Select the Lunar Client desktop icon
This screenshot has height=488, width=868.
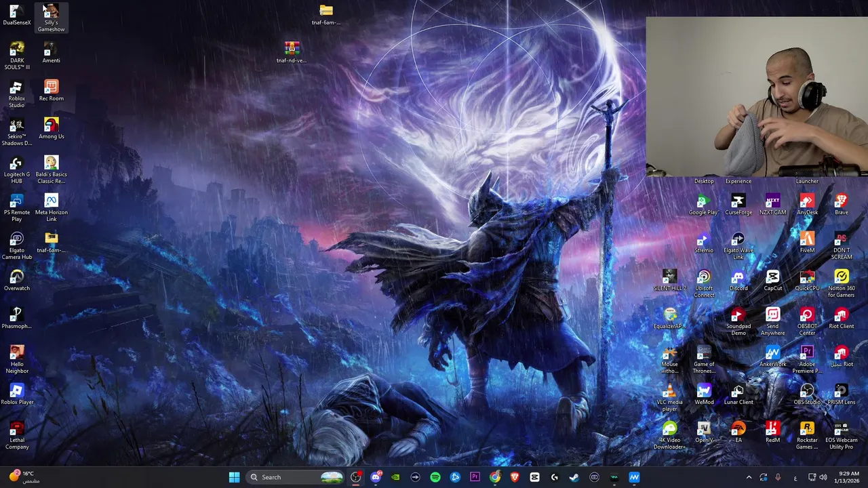tap(738, 394)
